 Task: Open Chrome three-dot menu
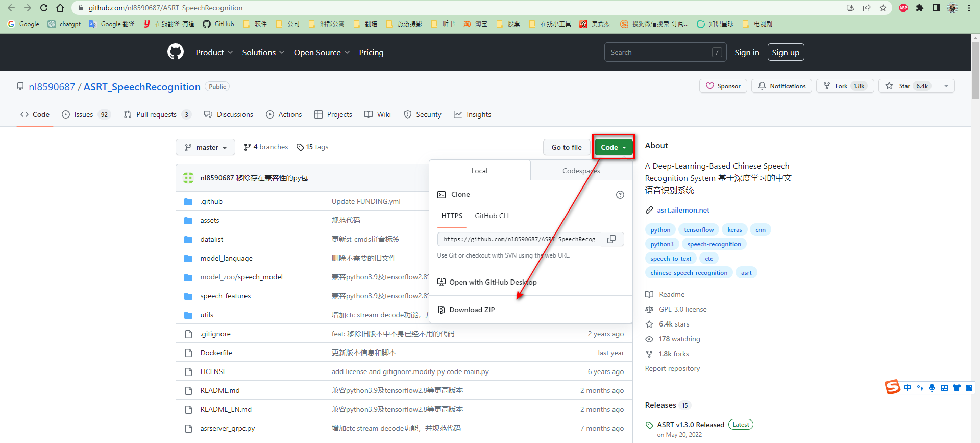pos(969,8)
